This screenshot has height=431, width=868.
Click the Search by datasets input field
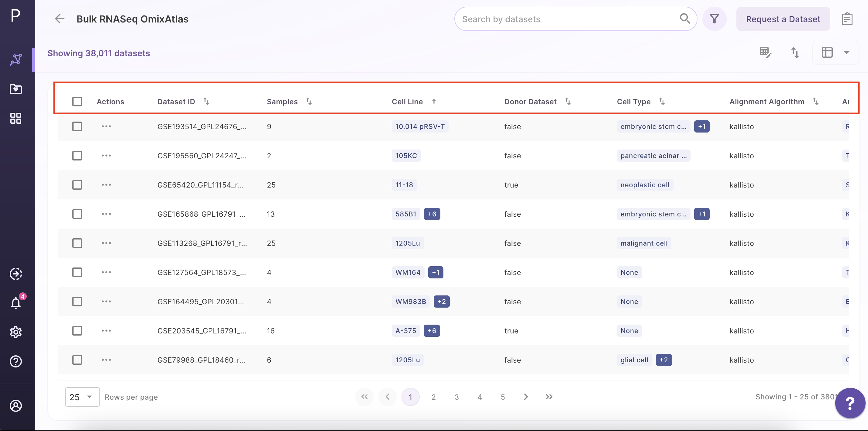pyautogui.click(x=573, y=19)
